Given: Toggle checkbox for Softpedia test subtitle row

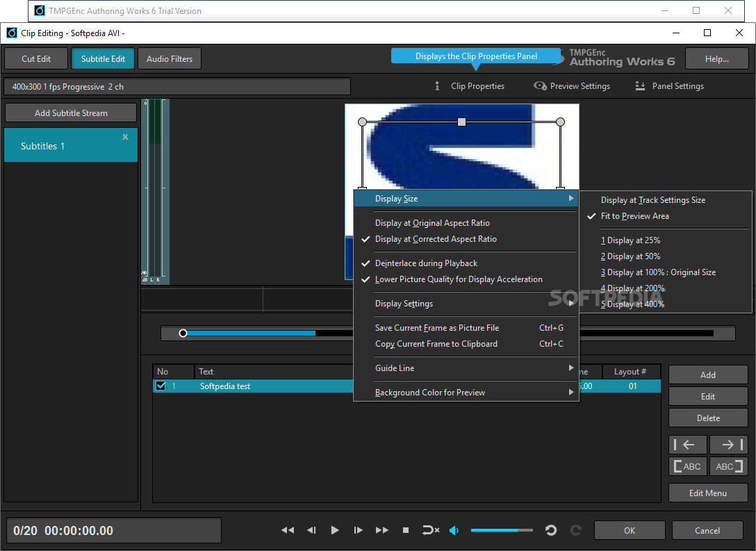Looking at the screenshot, I should [x=161, y=386].
